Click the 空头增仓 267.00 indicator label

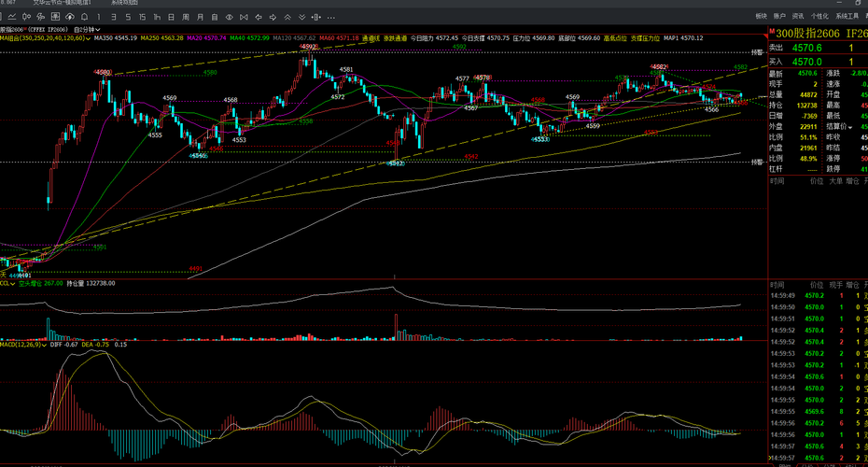coord(40,283)
